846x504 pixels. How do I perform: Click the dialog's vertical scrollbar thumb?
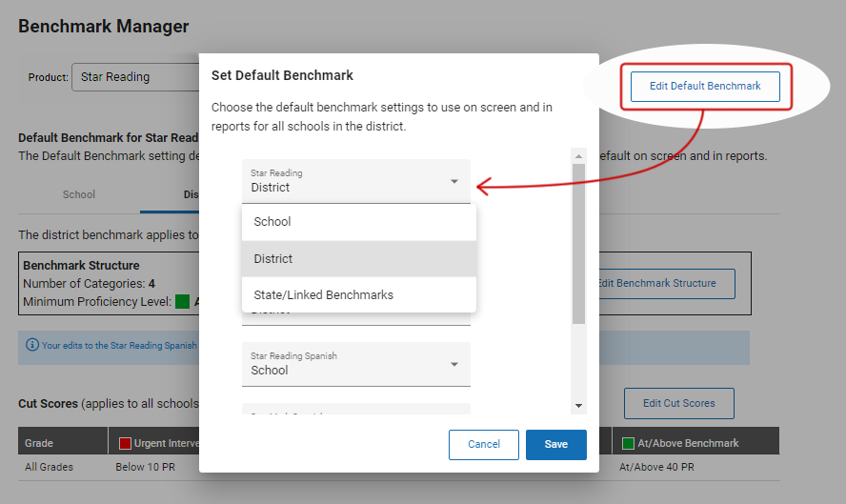pos(578,243)
